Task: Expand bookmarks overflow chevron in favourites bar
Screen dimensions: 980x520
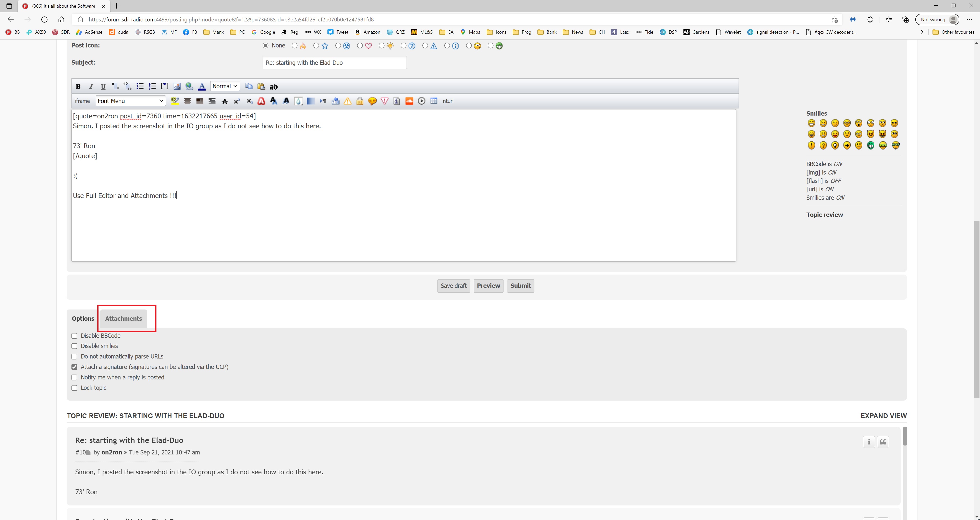Action: [x=922, y=32]
